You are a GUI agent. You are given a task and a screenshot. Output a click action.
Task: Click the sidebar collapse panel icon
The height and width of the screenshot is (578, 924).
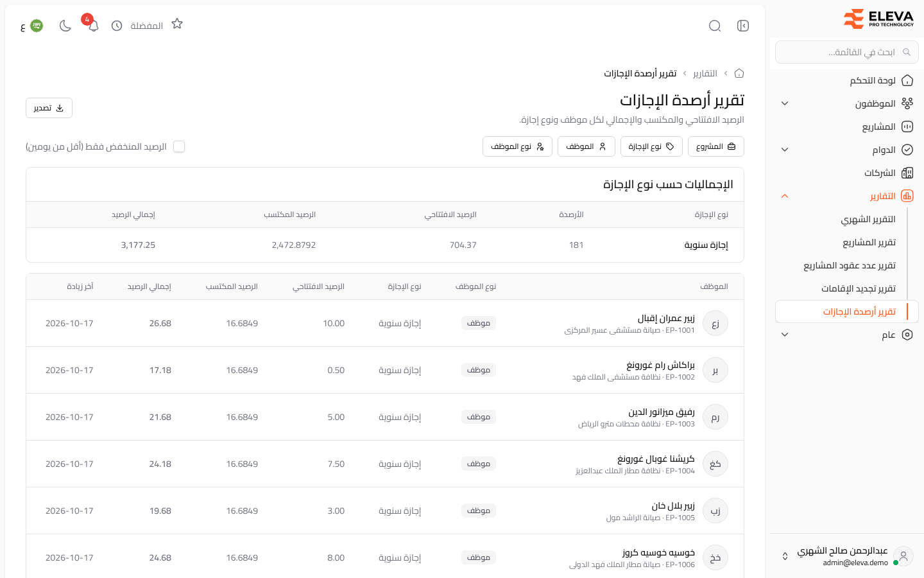(x=743, y=26)
